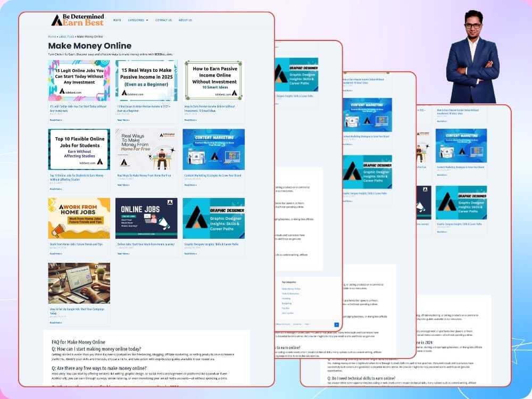The width and height of the screenshot is (532, 399).
Task: Click the Home breadcrumb link
Action: pos(52,37)
